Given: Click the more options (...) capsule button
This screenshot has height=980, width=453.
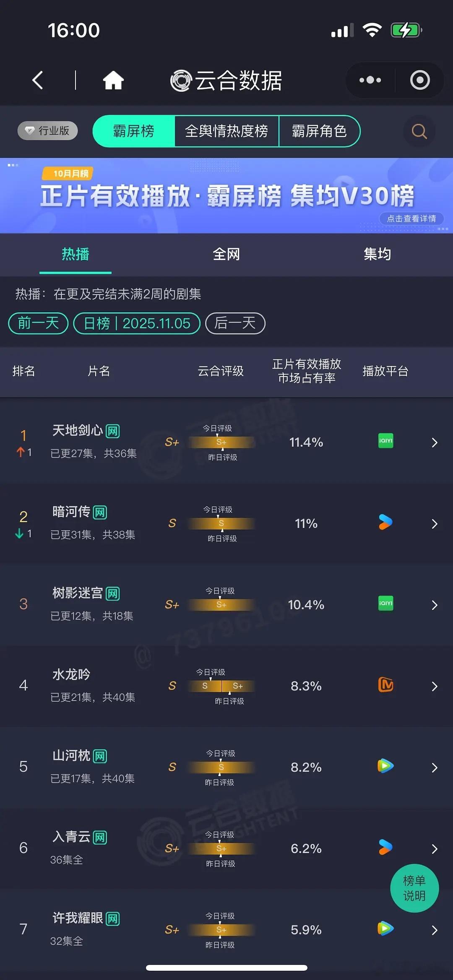Looking at the screenshot, I should point(369,80).
